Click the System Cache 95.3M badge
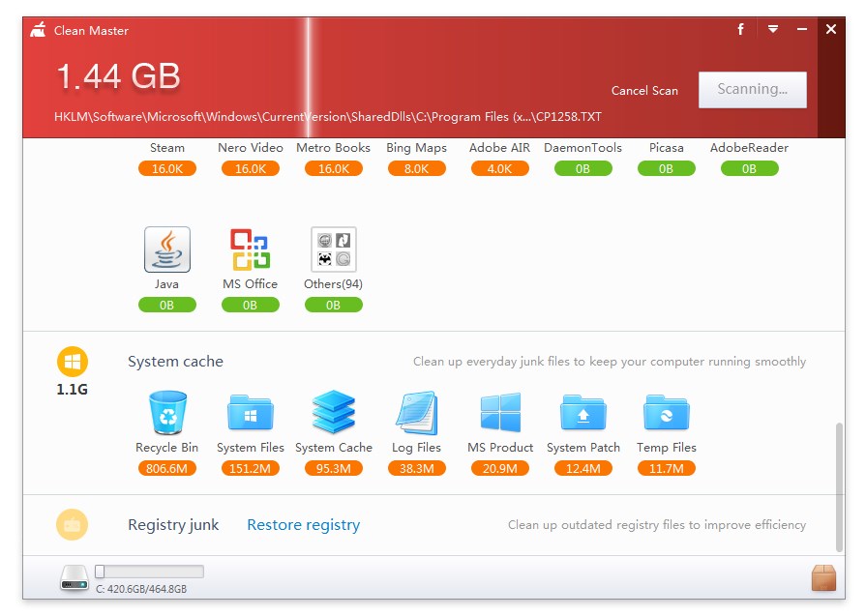Image resolution: width=866 pixels, height=616 pixels. pyautogui.click(x=334, y=468)
